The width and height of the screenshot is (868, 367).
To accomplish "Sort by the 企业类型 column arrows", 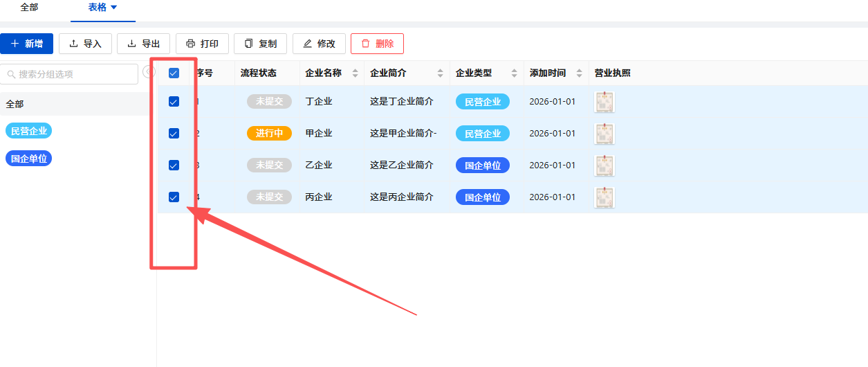I will [x=515, y=73].
